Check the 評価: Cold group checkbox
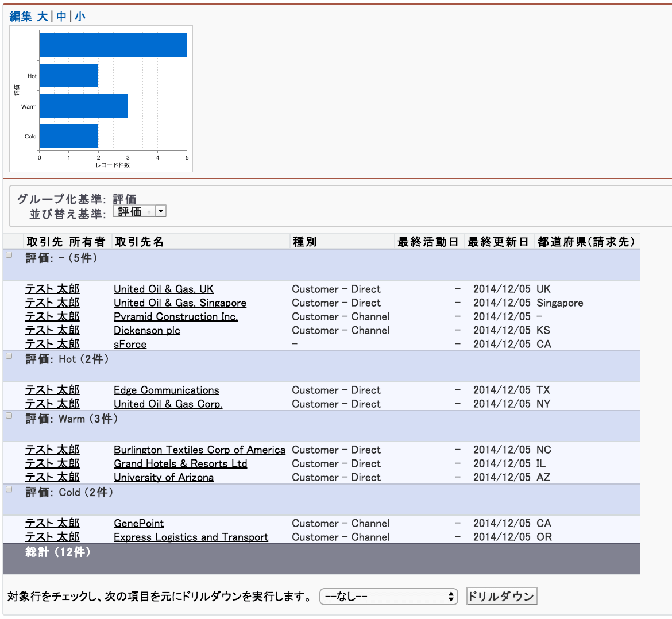 coord(9,489)
